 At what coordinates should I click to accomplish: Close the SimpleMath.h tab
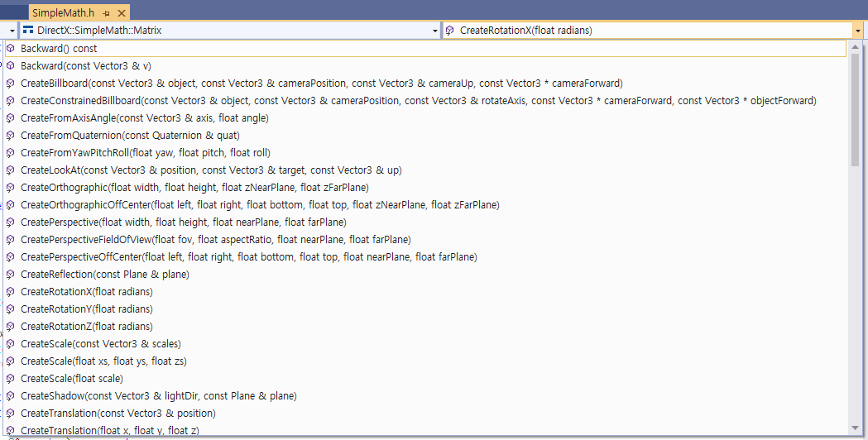(x=122, y=12)
